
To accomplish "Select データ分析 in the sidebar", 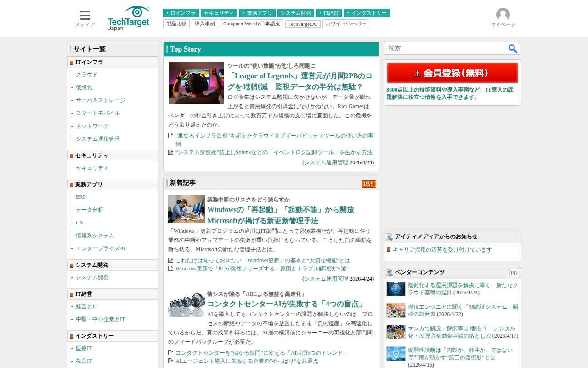I will 90,210.
